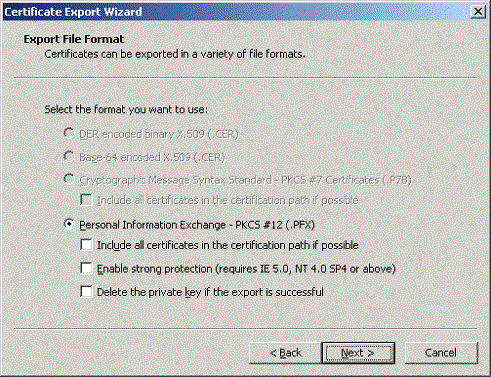This screenshot has width=491, height=377.
Task: Click the Export File Format heading
Action: click(x=74, y=39)
